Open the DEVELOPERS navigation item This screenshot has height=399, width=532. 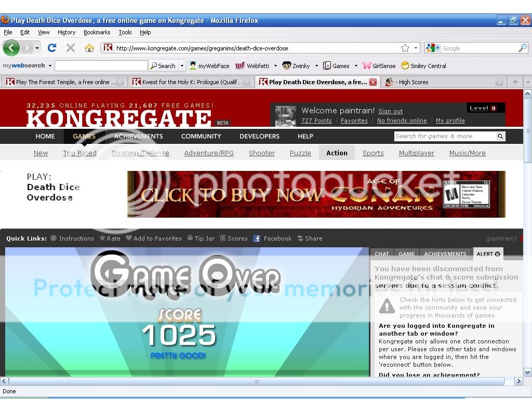(260, 136)
